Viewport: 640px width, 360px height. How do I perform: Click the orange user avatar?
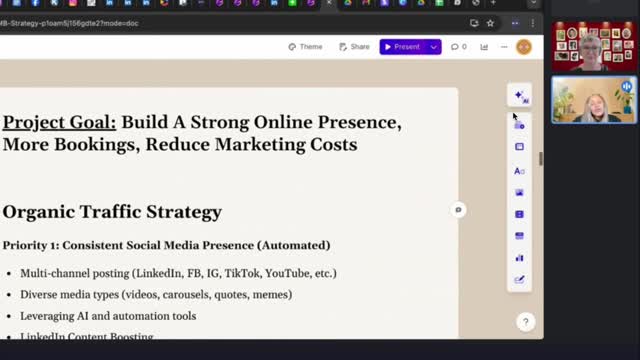[x=524, y=47]
